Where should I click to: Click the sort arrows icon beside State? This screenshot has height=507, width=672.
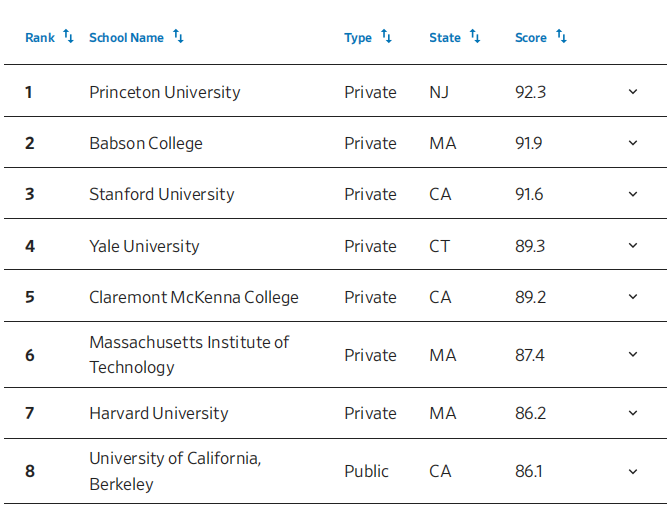[x=475, y=37]
